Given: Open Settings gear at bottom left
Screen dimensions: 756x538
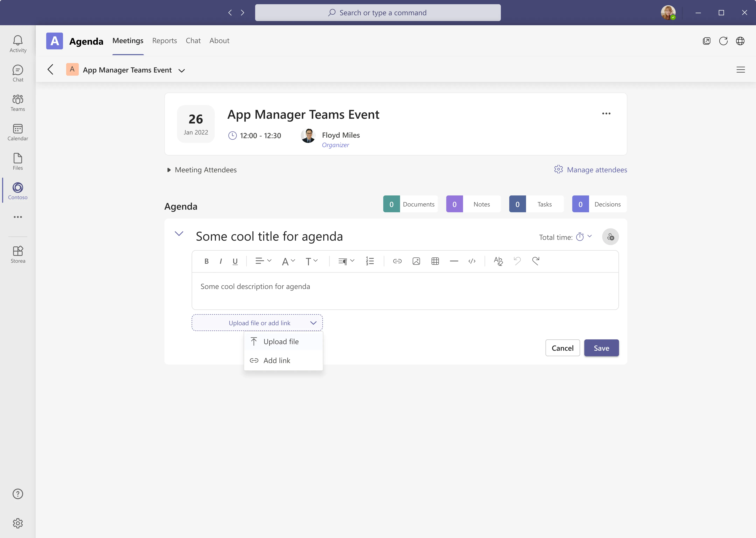Looking at the screenshot, I should (x=18, y=523).
